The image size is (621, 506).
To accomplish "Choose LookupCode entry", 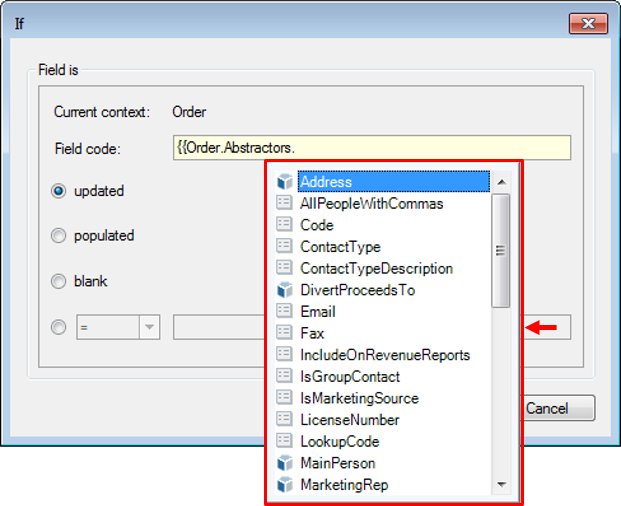I will point(340,441).
